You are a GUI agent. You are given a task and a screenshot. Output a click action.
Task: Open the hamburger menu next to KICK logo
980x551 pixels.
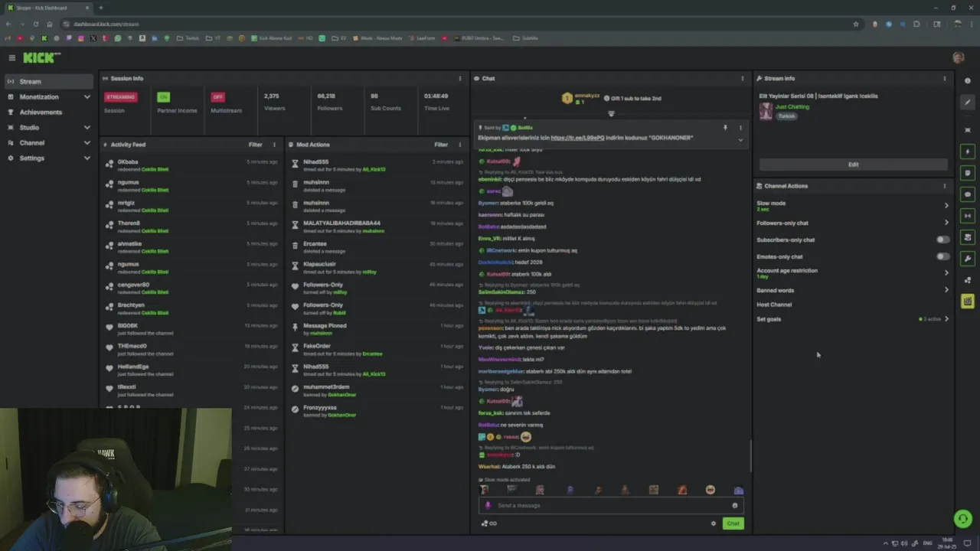(11, 57)
